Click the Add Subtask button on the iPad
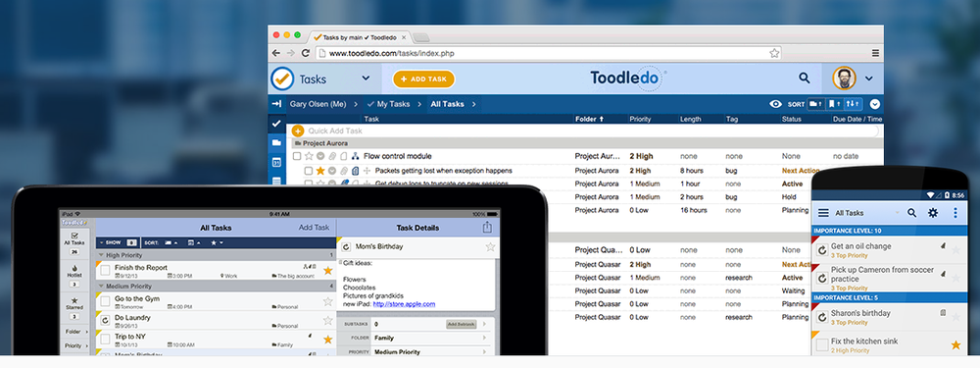This screenshot has width=980, height=368. (x=462, y=324)
